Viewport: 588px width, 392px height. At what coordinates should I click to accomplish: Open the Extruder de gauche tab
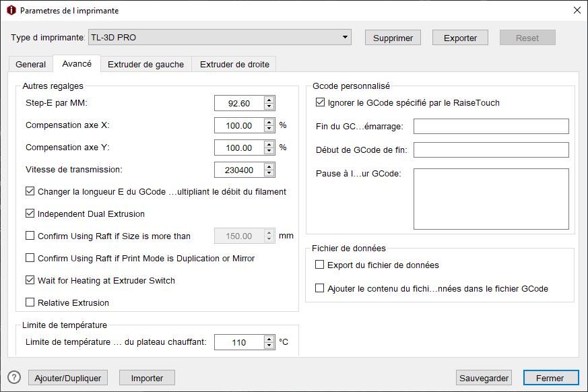point(145,65)
